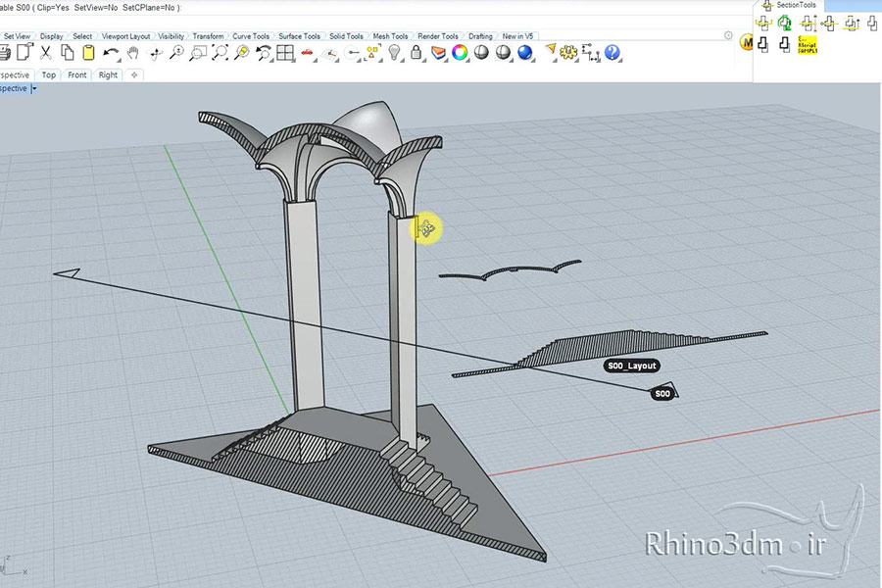The width and height of the screenshot is (882, 588).
Task: Click the new document page icon
Action: (x=24, y=52)
